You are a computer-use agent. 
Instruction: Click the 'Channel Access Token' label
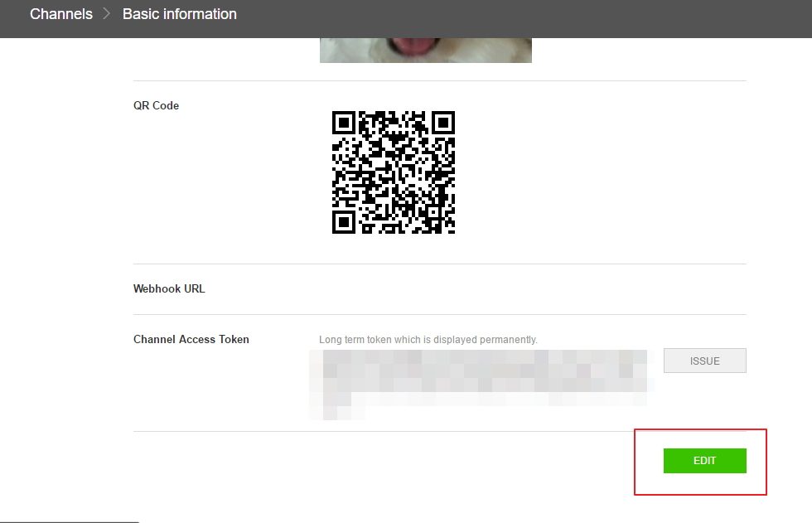pyautogui.click(x=191, y=339)
